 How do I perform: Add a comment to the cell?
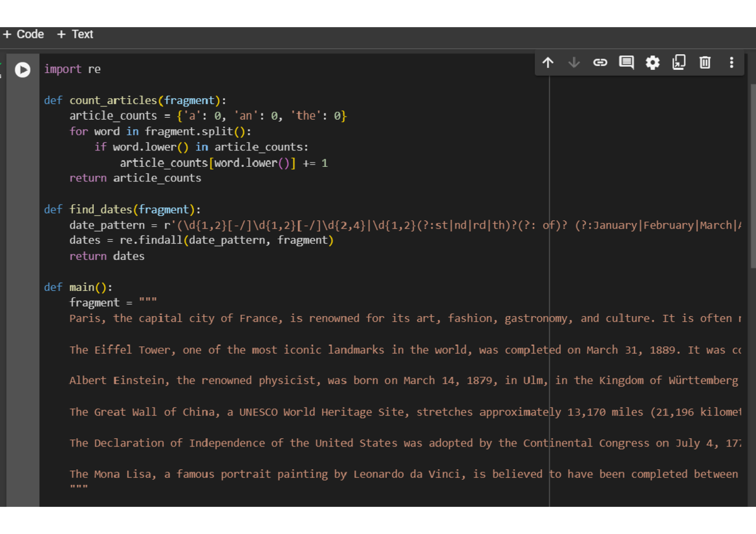click(x=626, y=62)
